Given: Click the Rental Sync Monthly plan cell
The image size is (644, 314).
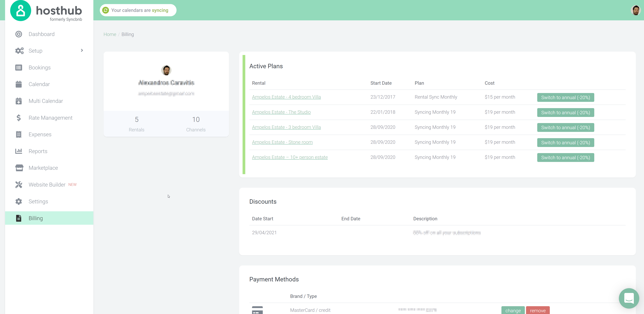Looking at the screenshot, I should pyautogui.click(x=436, y=97).
